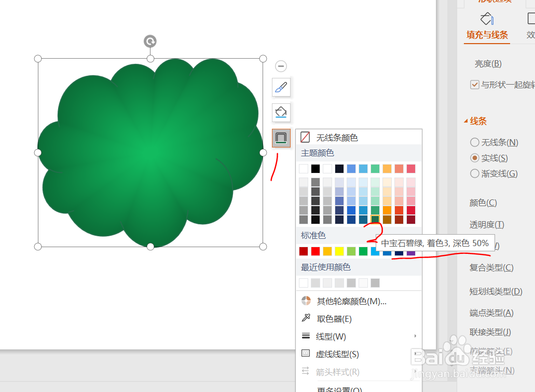Image resolution: width=535 pixels, height=392 pixels.
Task: Toggle rotate with shape checkbox
Action: pyautogui.click(x=475, y=85)
